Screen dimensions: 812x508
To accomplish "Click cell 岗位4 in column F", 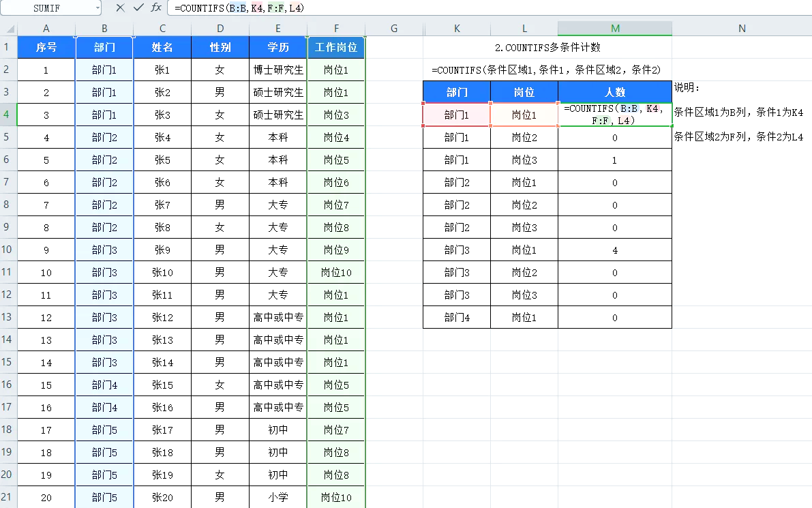I will pos(336,138).
